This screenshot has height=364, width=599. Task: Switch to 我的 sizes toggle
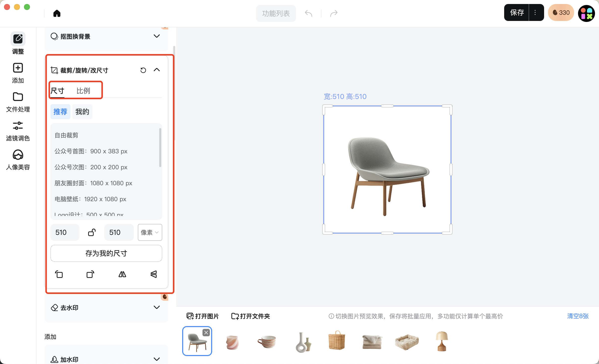click(82, 112)
